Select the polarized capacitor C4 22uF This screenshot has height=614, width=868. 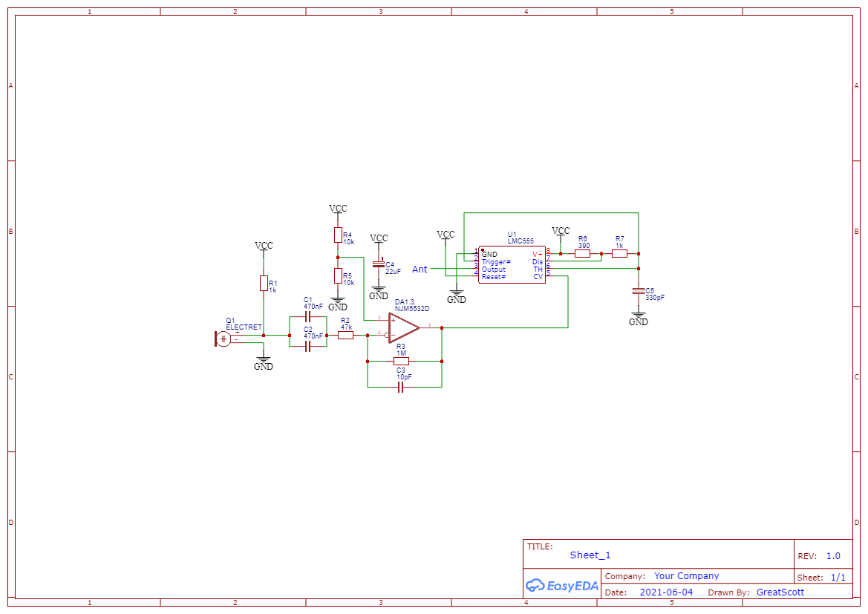380,266
